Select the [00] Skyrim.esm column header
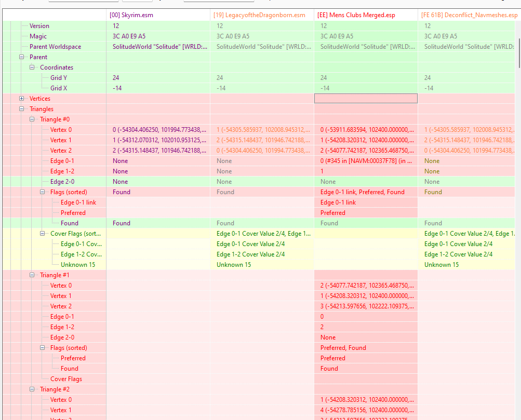 pos(158,15)
